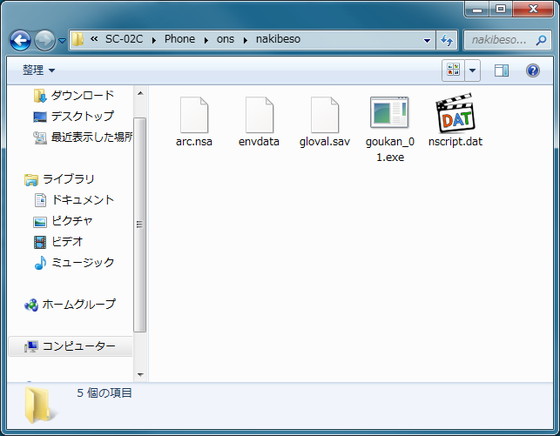Viewport: 560px width, 436px height.
Task: Click the refresh button beside address bar
Action: click(446, 40)
